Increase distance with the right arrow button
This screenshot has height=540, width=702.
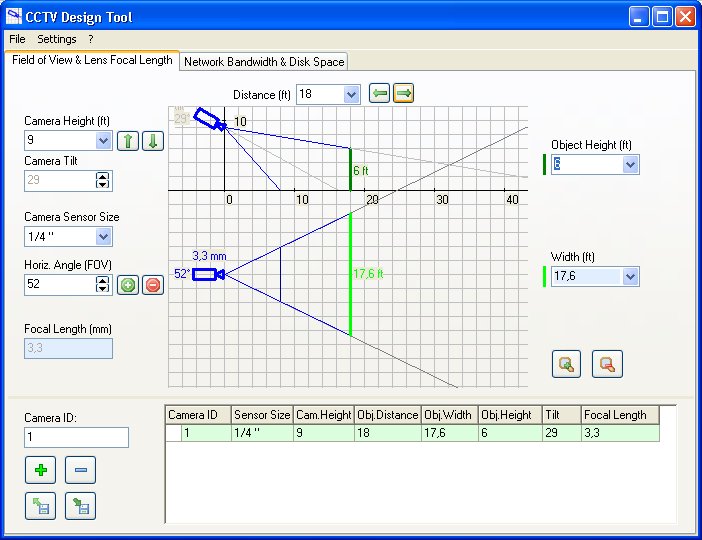(403, 93)
